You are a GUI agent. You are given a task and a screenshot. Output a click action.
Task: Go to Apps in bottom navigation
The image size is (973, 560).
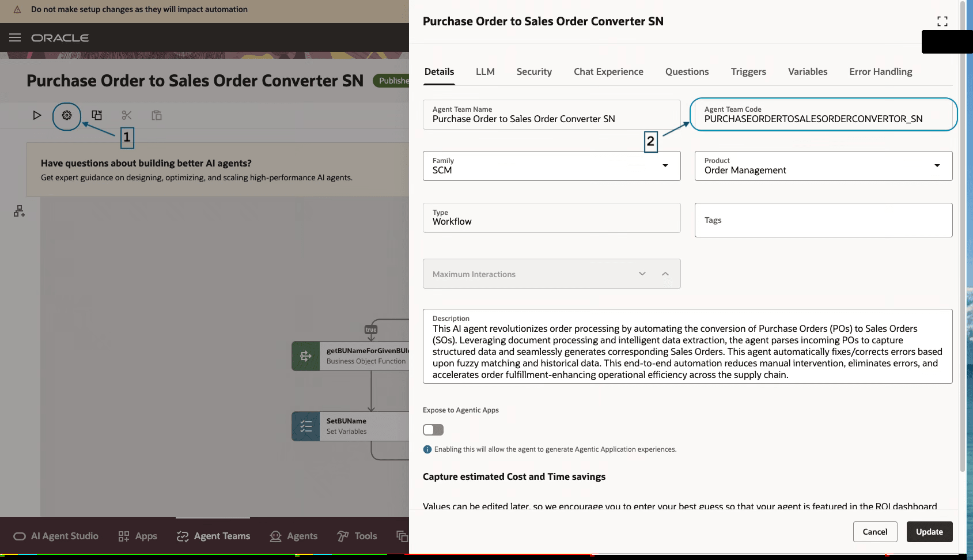tap(138, 536)
